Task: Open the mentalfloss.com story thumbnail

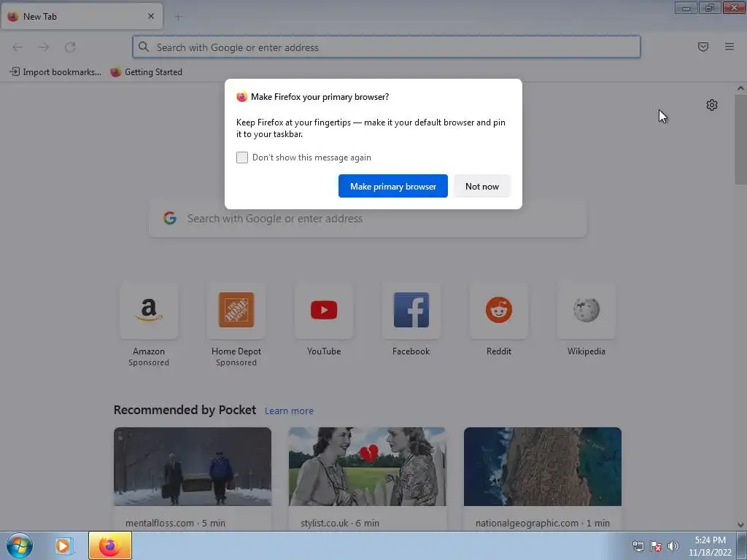Action: (x=193, y=467)
